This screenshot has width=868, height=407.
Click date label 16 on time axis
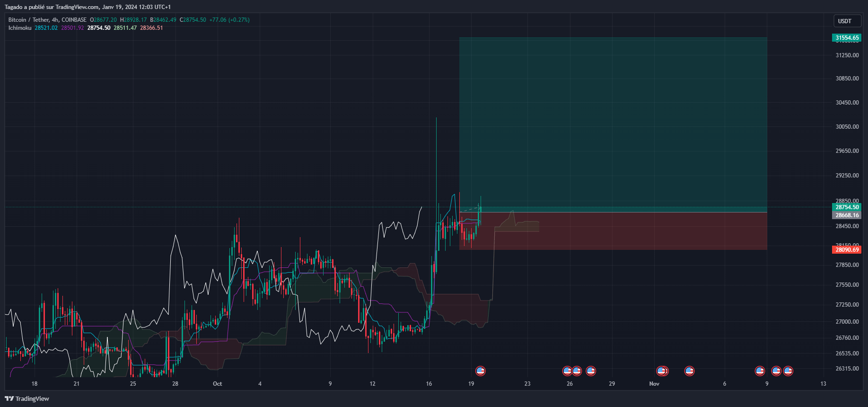point(429,384)
